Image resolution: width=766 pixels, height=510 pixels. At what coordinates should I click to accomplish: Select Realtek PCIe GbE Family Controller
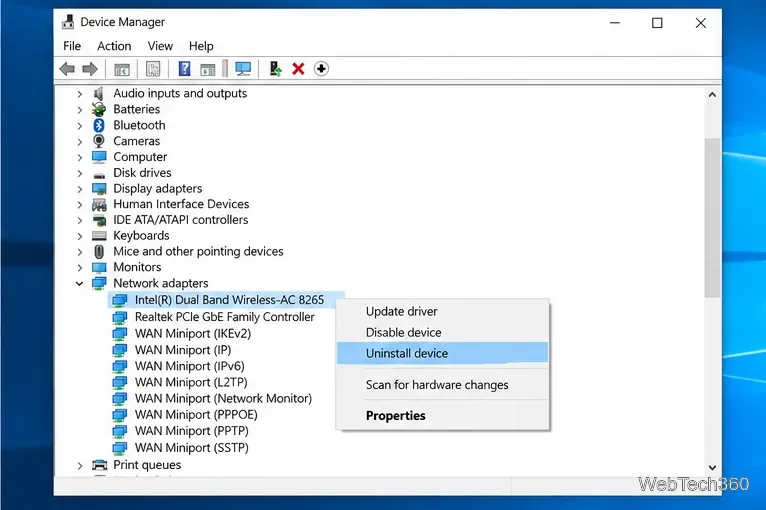[225, 317]
